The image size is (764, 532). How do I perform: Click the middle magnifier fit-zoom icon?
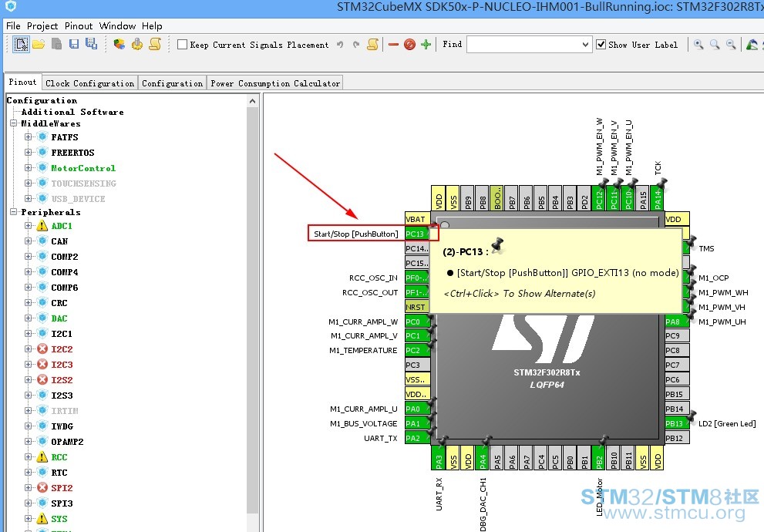pos(715,45)
